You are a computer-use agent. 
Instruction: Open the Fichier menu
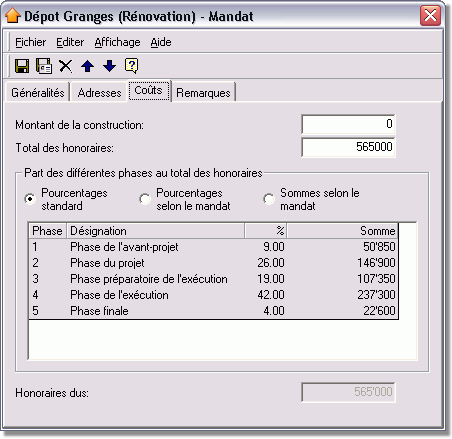(x=31, y=42)
